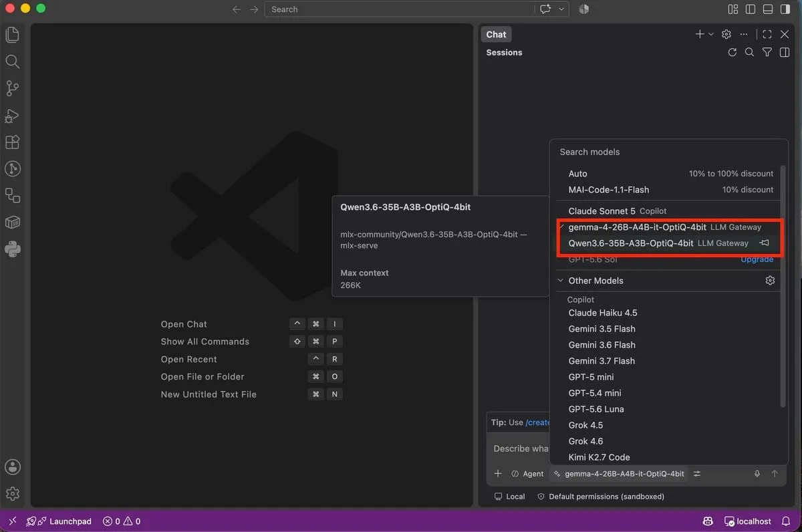This screenshot has height=532, width=802.
Task: Open the circular git graph view icon
Action: (12, 168)
